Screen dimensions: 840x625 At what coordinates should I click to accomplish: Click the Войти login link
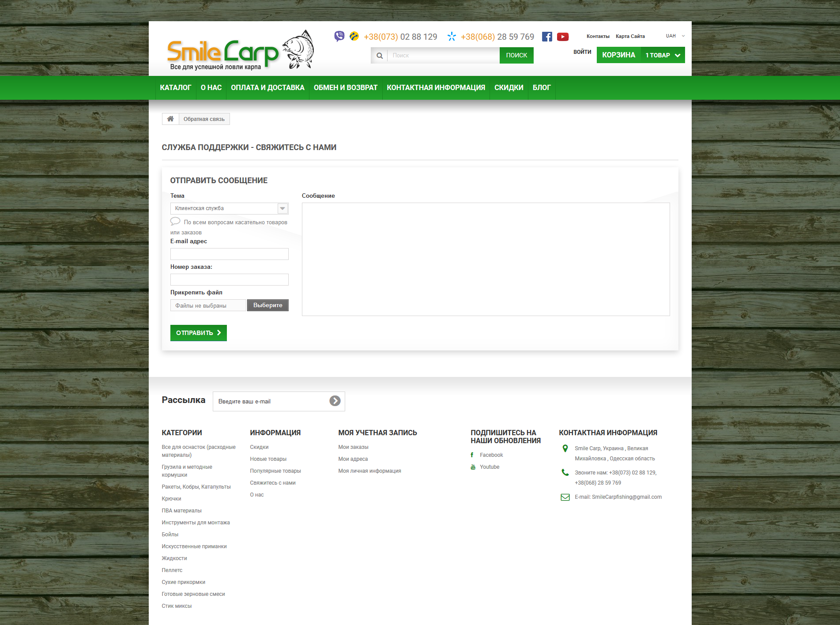[582, 52]
